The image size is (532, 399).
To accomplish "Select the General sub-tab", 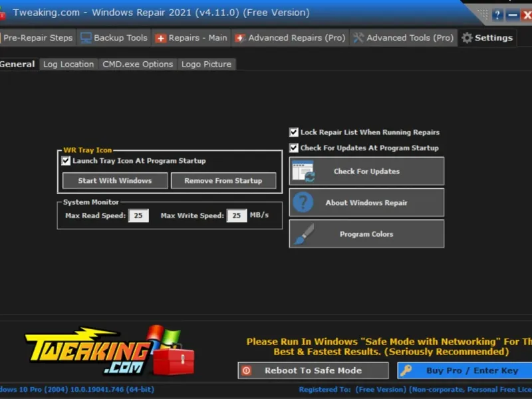I will click(17, 64).
